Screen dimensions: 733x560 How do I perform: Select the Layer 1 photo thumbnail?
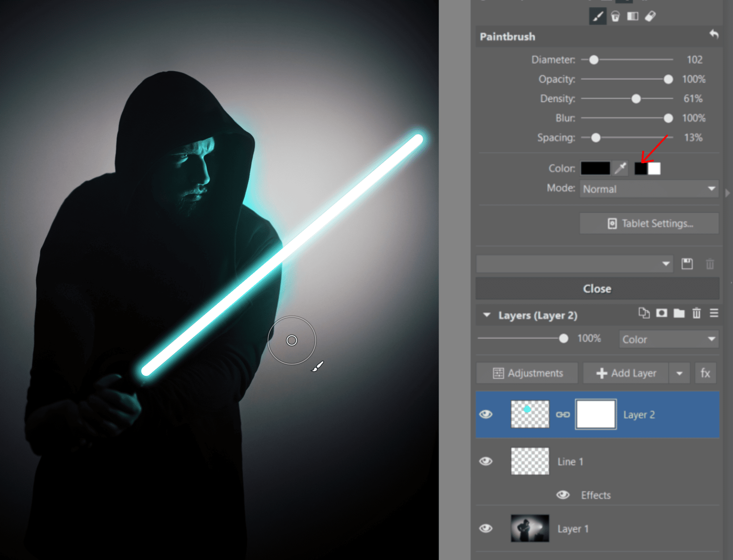pos(530,528)
